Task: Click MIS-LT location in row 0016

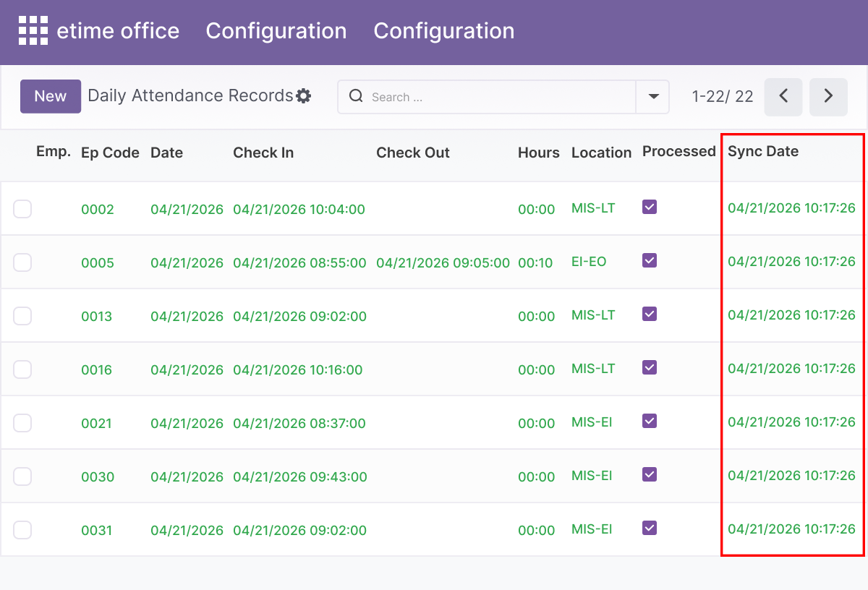Action: [x=593, y=369]
